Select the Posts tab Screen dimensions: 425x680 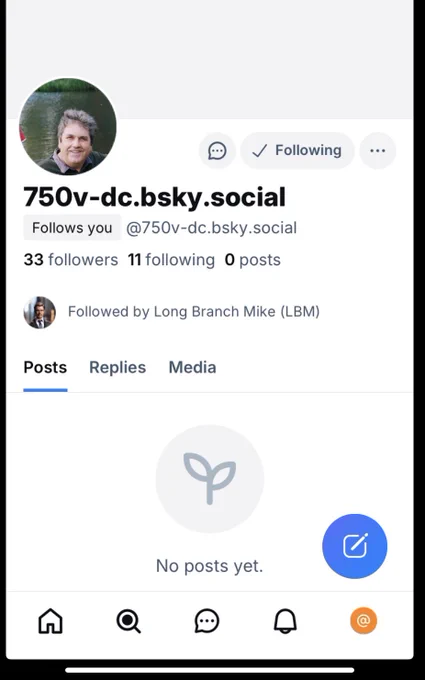(45, 367)
